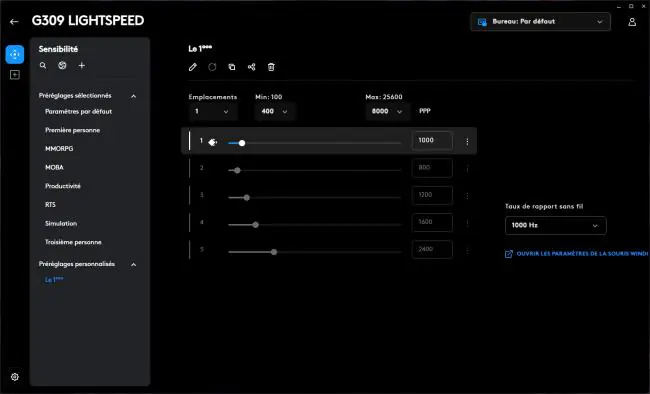Open the settings gear at bottom left
This screenshot has height=394, width=650.
(x=15, y=377)
